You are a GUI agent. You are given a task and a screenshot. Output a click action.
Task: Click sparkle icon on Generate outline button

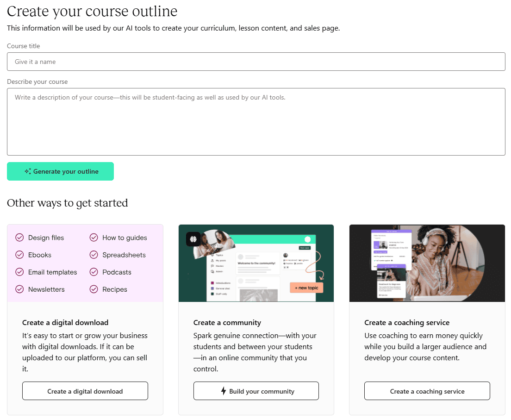(x=28, y=171)
